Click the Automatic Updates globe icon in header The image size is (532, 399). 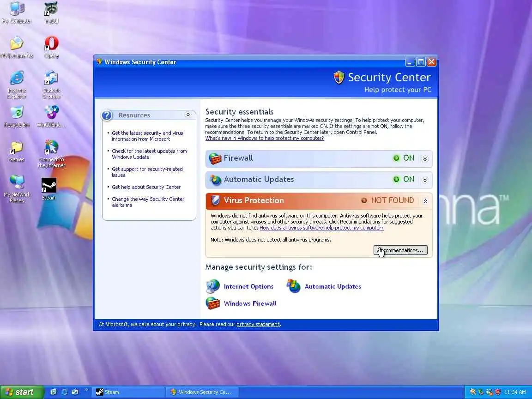click(215, 180)
